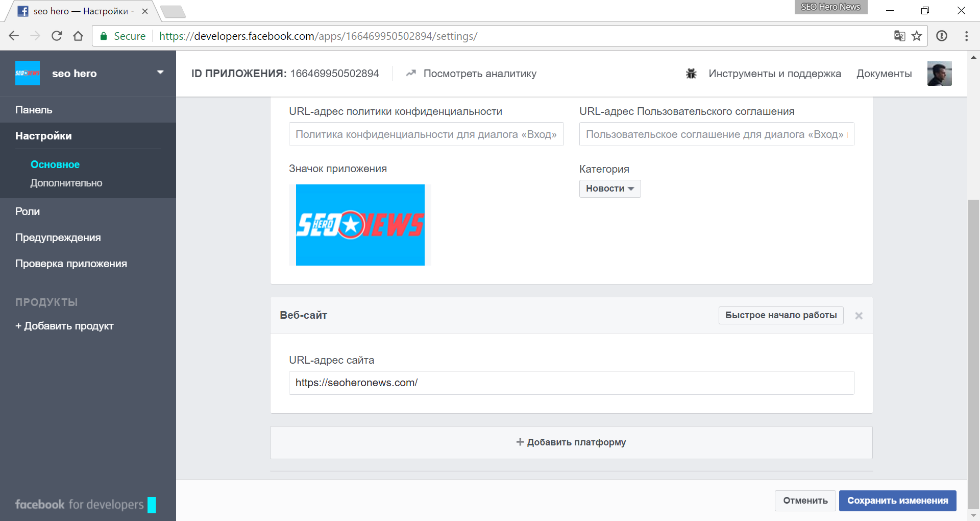Remove Веб-сайт platform with X icon

859,316
